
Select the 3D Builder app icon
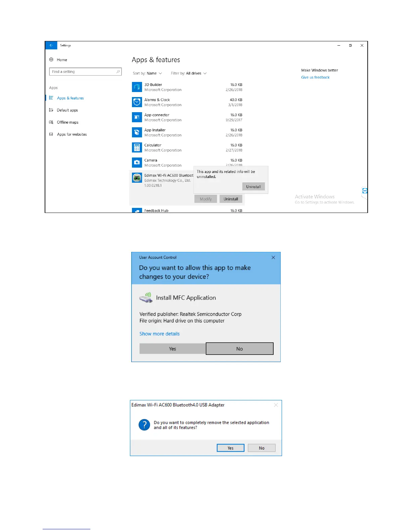click(137, 87)
